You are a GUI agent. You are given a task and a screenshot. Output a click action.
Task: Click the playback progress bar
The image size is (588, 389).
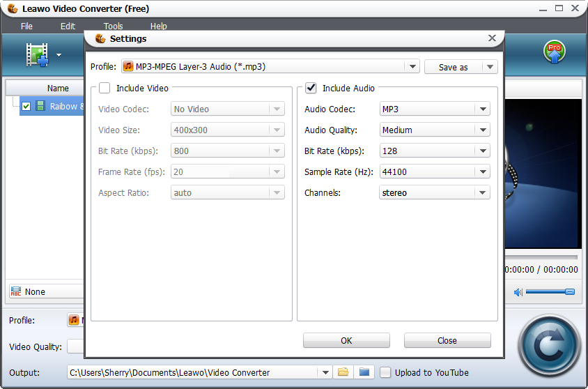pos(541,257)
